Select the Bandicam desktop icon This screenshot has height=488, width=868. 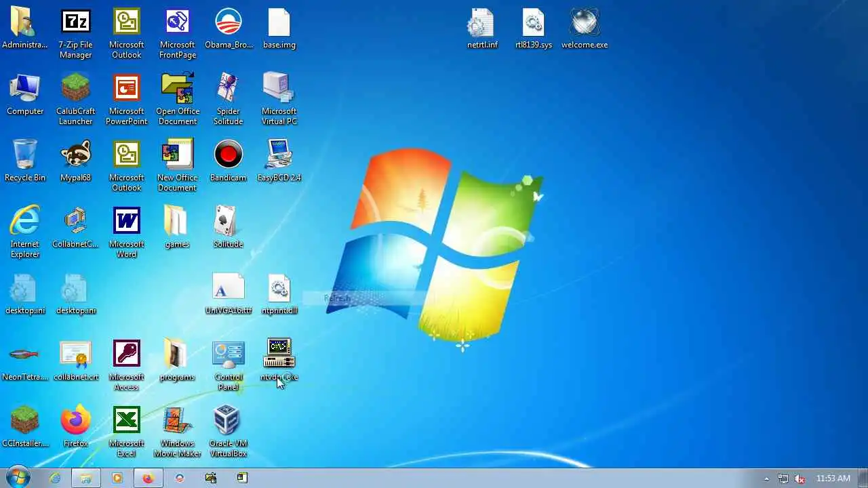click(228, 161)
